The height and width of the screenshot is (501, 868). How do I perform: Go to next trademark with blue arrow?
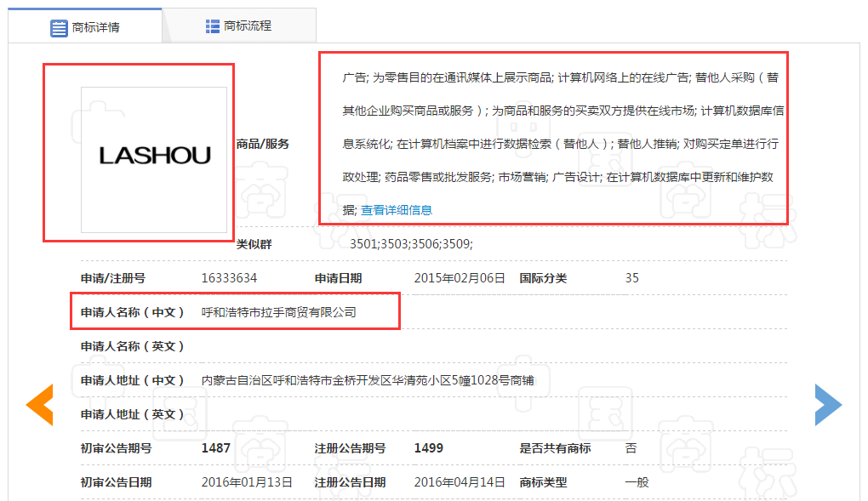tap(828, 405)
